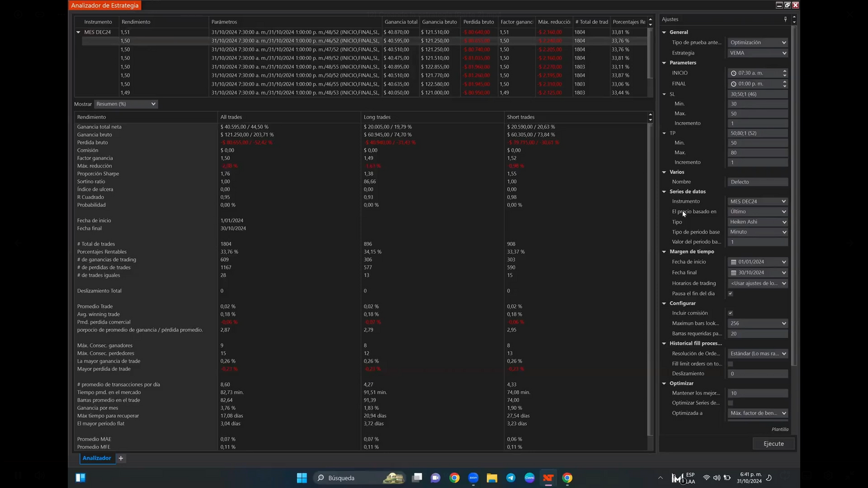The width and height of the screenshot is (868, 488).
Task: Open the Optimizada a dropdown
Action: 757,413
